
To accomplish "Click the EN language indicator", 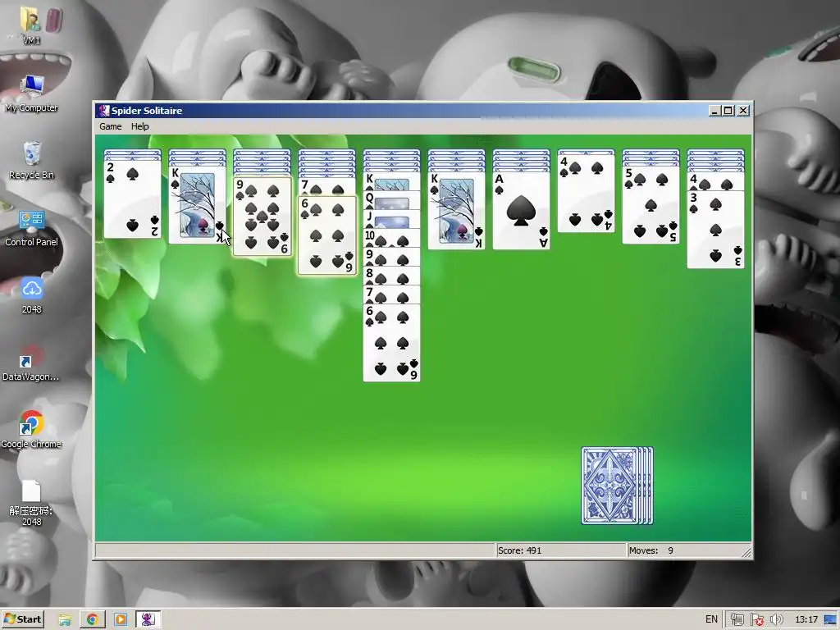I will [711, 619].
